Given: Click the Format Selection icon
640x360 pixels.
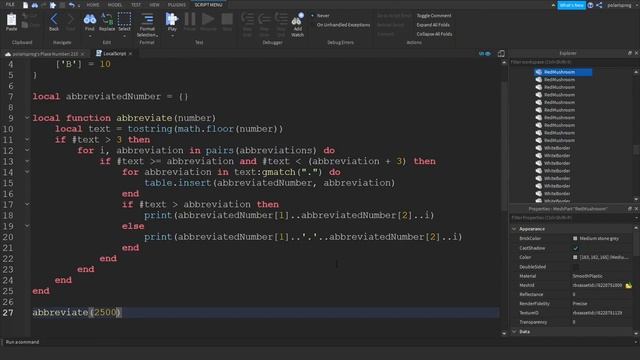Looking at the screenshot, I should pyautogui.click(x=147, y=19).
